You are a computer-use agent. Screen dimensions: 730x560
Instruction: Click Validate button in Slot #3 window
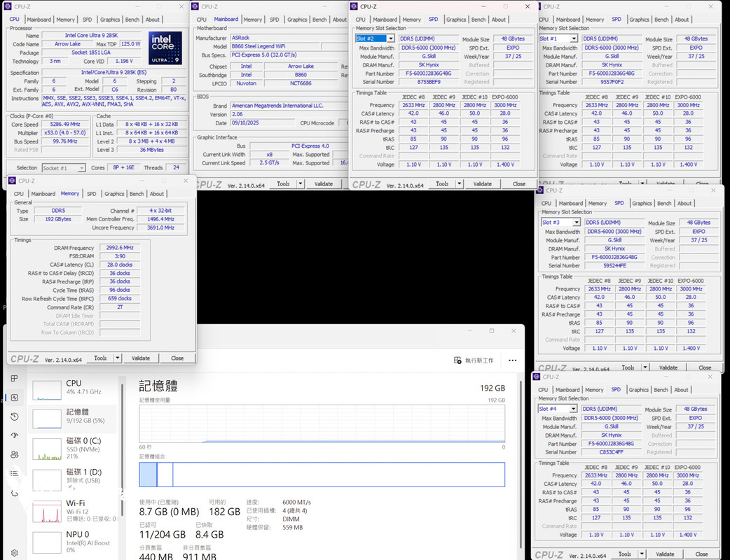668,367
